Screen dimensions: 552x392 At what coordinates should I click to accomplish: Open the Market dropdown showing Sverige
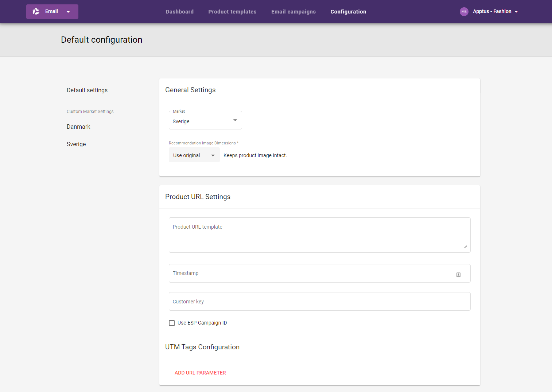click(x=205, y=120)
